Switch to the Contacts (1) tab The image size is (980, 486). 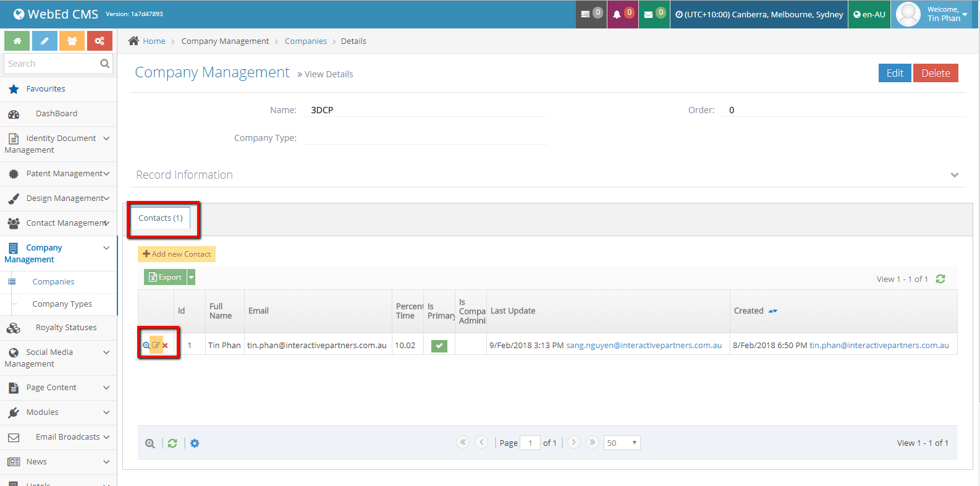pyautogui.click(x=161, y=218)
